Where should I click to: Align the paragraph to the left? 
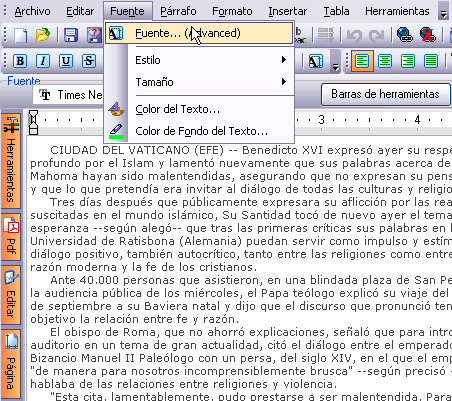[x=362, y=61]
